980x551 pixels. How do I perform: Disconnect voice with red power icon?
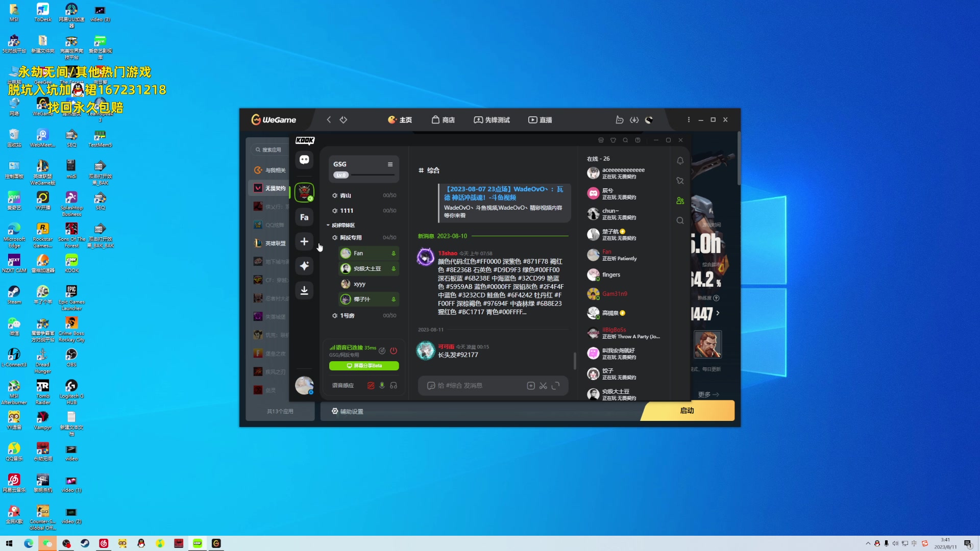click(394, 350)
